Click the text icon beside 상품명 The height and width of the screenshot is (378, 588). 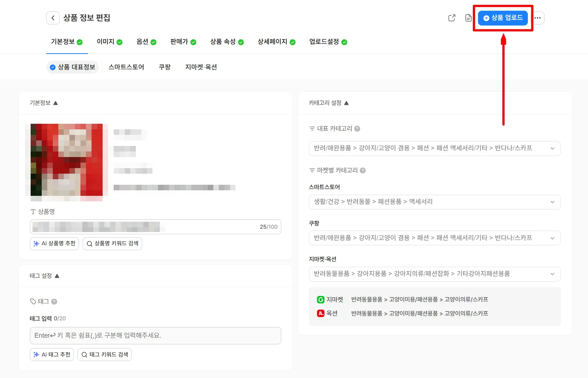coord(33,212)
